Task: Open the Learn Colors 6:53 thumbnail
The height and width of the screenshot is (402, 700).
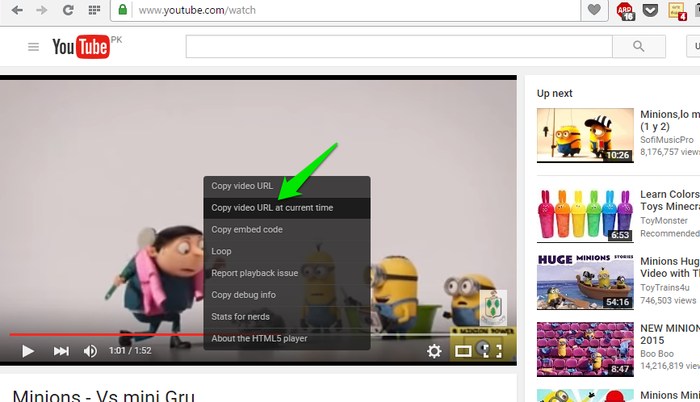Action: click(x=585, y=215)
